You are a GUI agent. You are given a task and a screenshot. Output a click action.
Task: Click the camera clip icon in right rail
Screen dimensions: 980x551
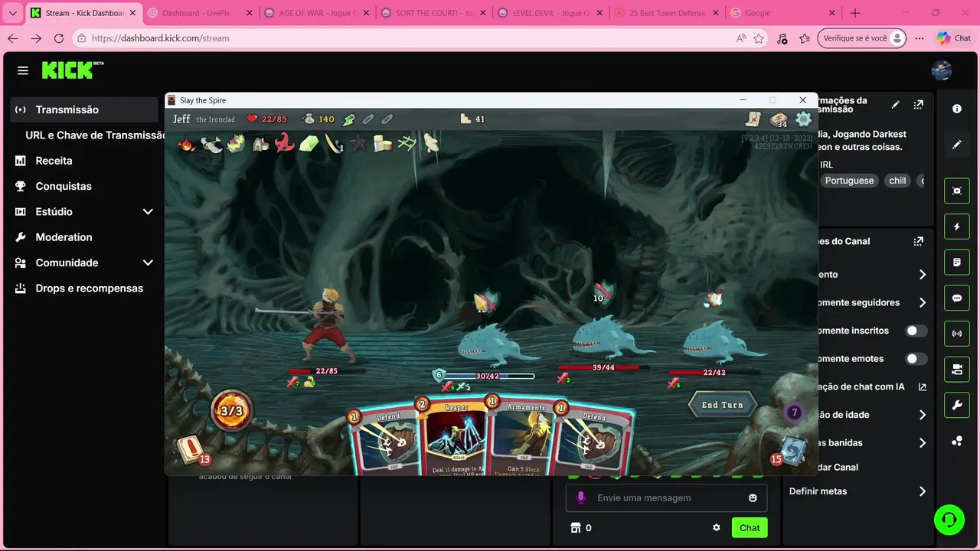(957, 191)
